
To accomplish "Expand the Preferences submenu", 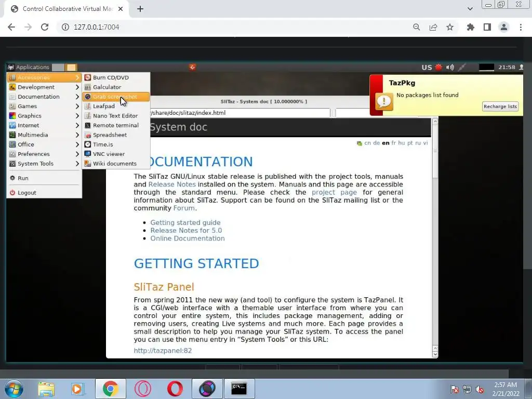I will tap(44, 154).
